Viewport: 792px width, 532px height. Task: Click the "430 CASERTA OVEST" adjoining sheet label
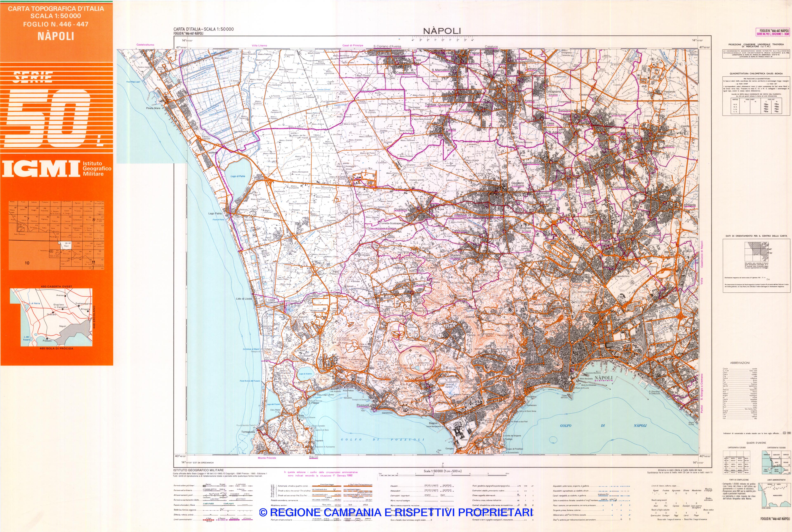(56, 286)
